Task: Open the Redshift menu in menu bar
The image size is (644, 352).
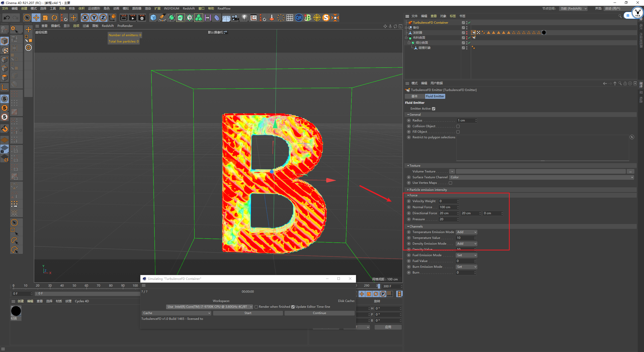Action: pyautogui.click(x=188, y=9)
